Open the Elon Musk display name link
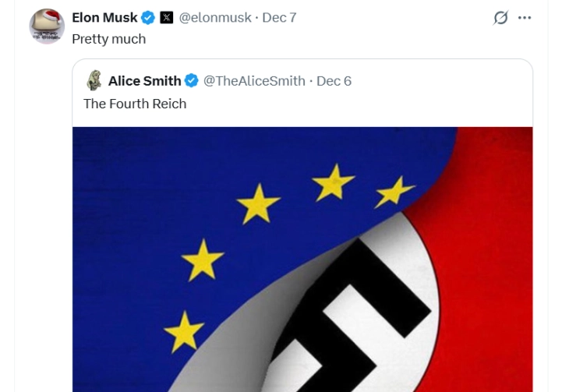569x392 pixels. [x=104, y=17]
